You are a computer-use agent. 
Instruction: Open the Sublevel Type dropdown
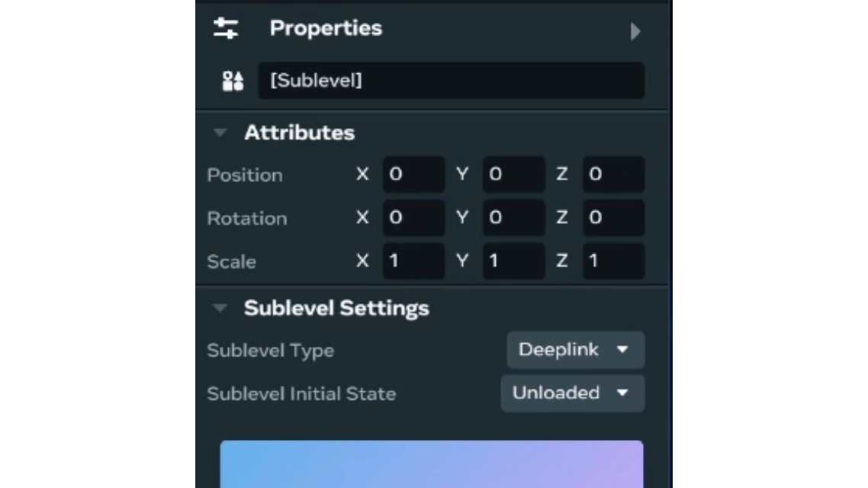(575, 350)
